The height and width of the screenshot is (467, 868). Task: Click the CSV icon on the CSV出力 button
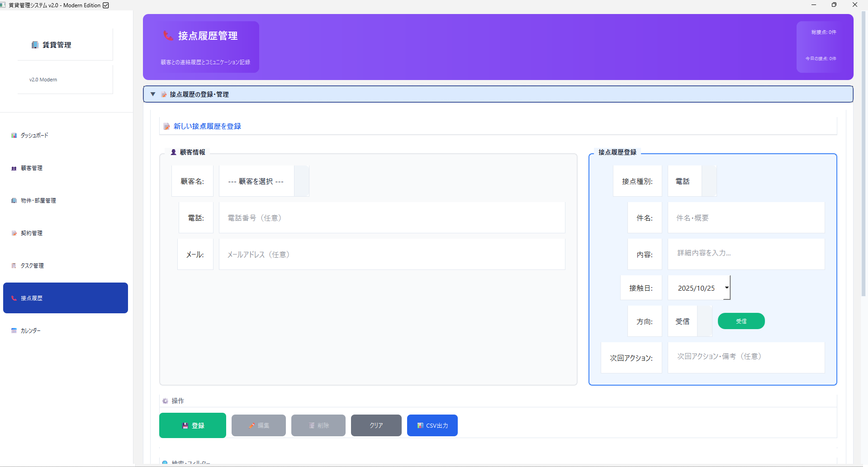[420, 425]
